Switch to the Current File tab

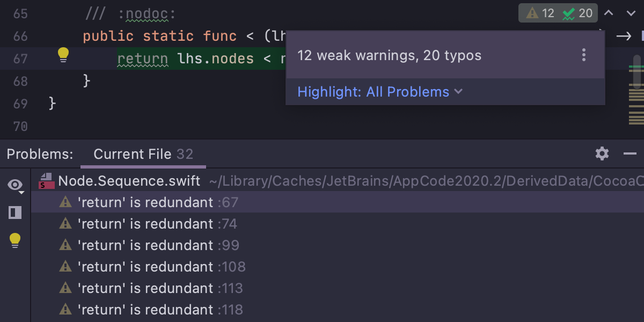(x=143, y=155)
